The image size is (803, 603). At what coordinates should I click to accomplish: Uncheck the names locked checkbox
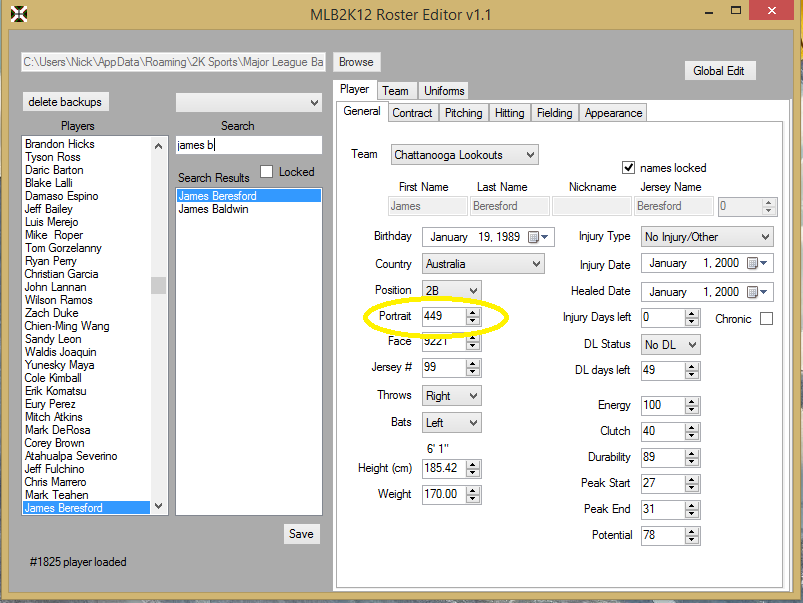[628, 168]
